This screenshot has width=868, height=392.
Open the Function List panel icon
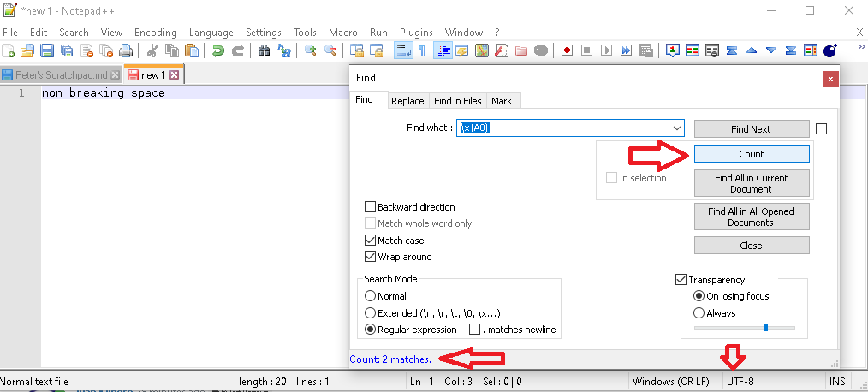click(502, 51)
